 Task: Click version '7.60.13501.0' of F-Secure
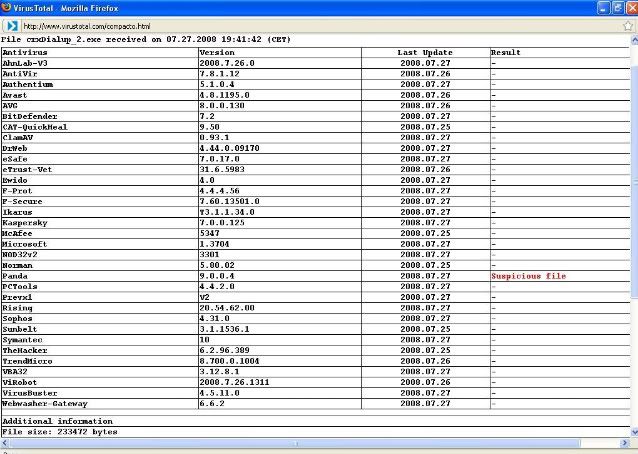[x=229, y=201]
